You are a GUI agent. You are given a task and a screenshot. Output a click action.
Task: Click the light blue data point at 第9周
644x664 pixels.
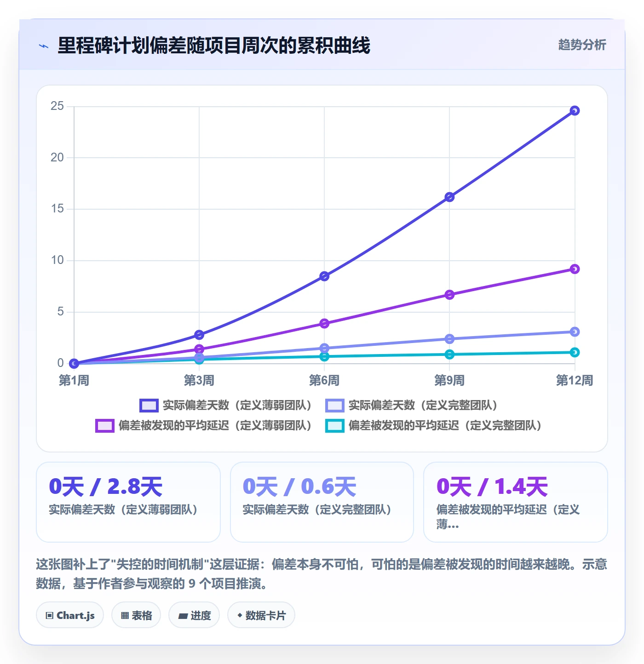coord(449,339)
